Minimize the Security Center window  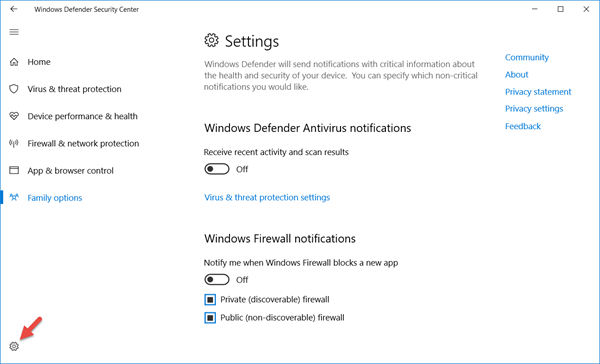[535, 9]
